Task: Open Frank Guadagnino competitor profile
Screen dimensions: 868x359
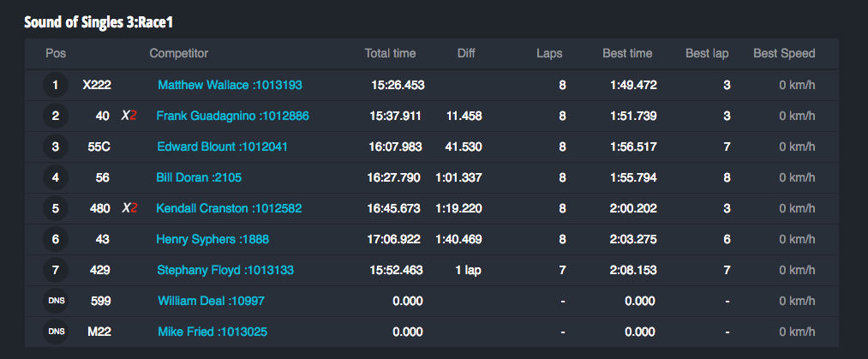Action: 232,117
